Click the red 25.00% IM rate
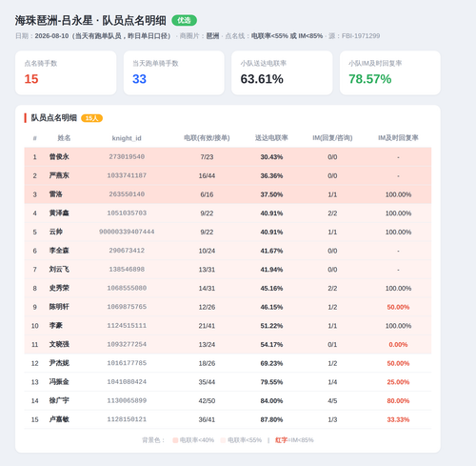This screenshot has height=466, width=476. [x=398, y=382]
